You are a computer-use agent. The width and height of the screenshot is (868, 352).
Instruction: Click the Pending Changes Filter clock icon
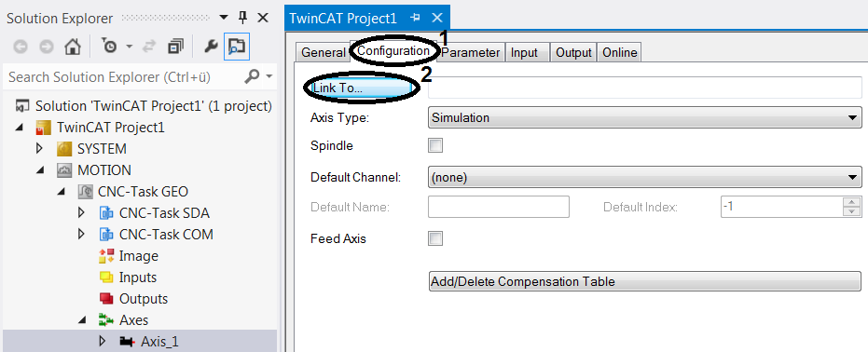108,47
